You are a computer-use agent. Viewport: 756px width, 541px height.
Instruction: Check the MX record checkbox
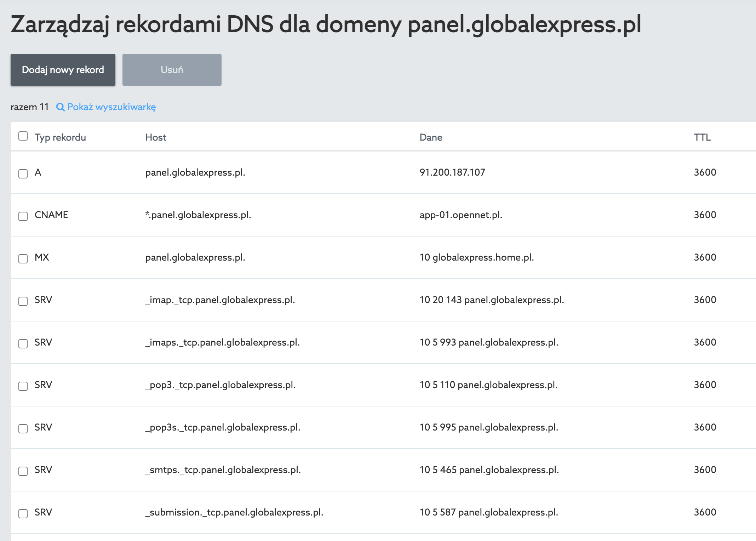pos(23,258)
